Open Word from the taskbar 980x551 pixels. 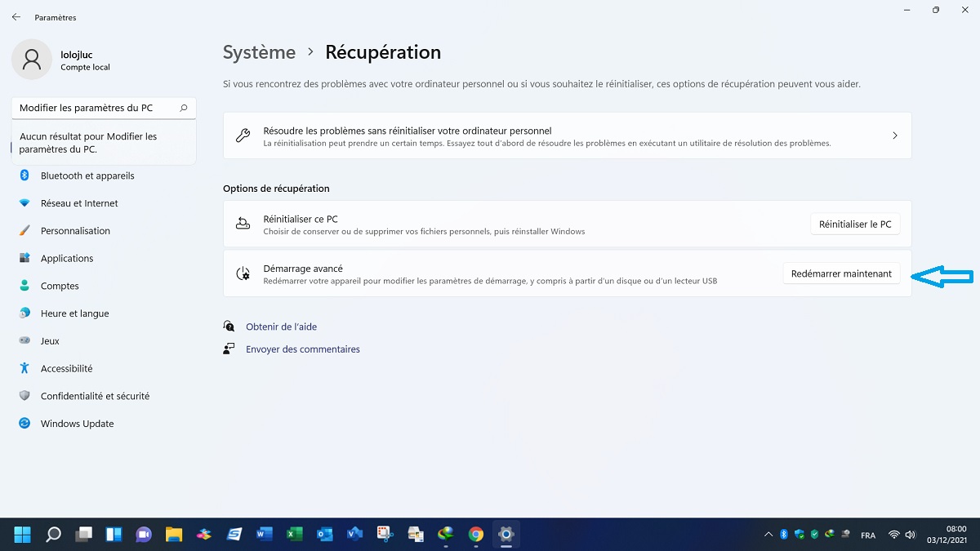point(264,535)
